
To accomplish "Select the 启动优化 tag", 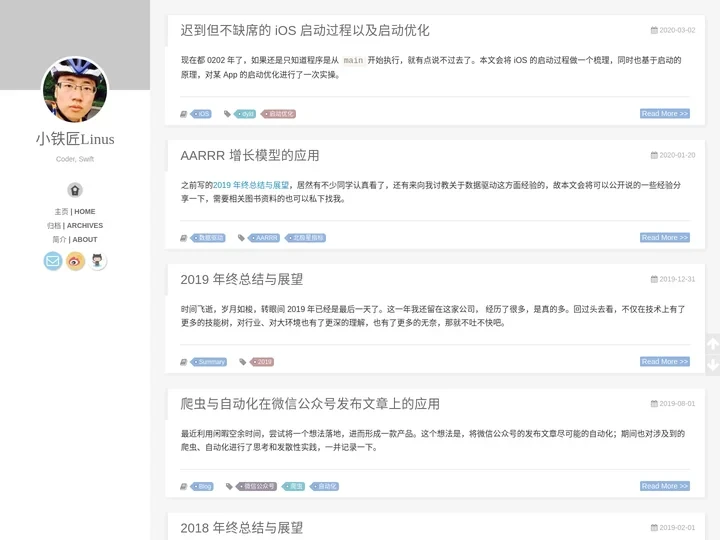I will click(x=278, y=114).
